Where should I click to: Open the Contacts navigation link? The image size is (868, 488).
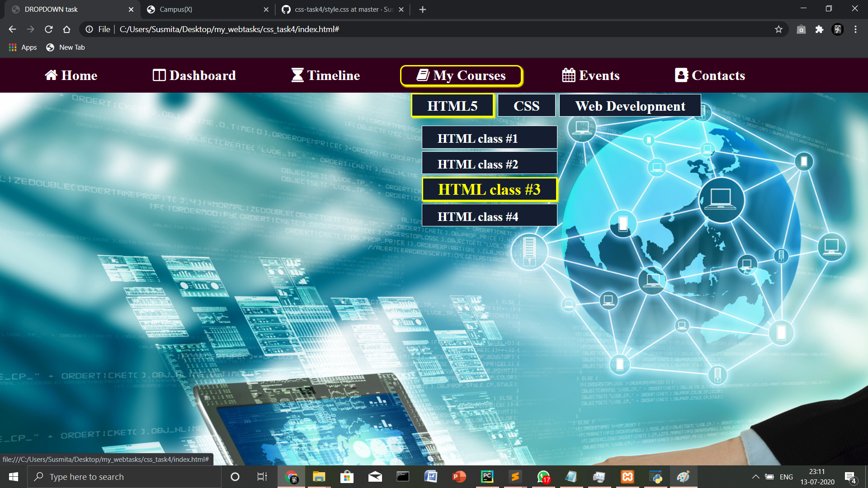[710, 75]
